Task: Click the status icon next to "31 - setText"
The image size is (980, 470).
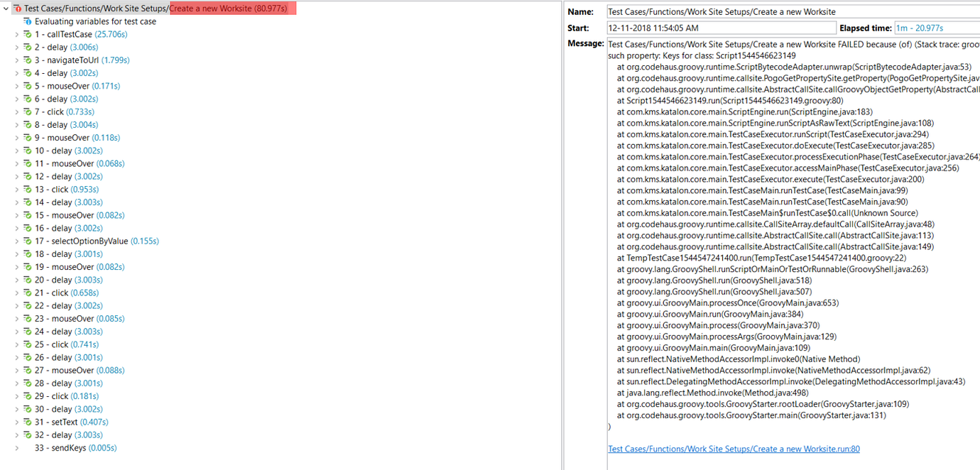Action: [26, 421]
